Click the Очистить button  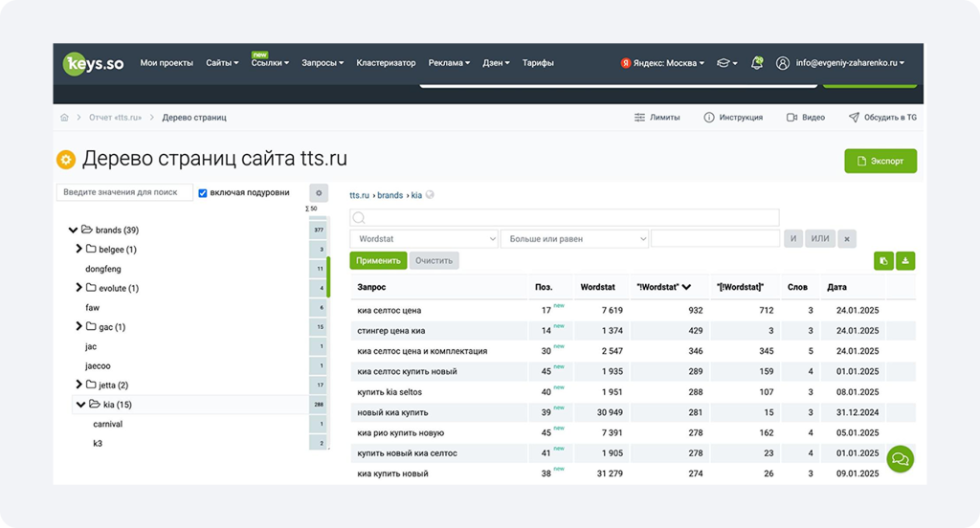click(434, 260)
